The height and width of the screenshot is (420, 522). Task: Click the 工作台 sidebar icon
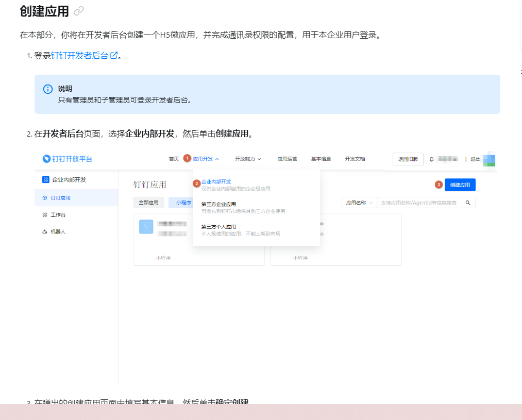(45, 215)
